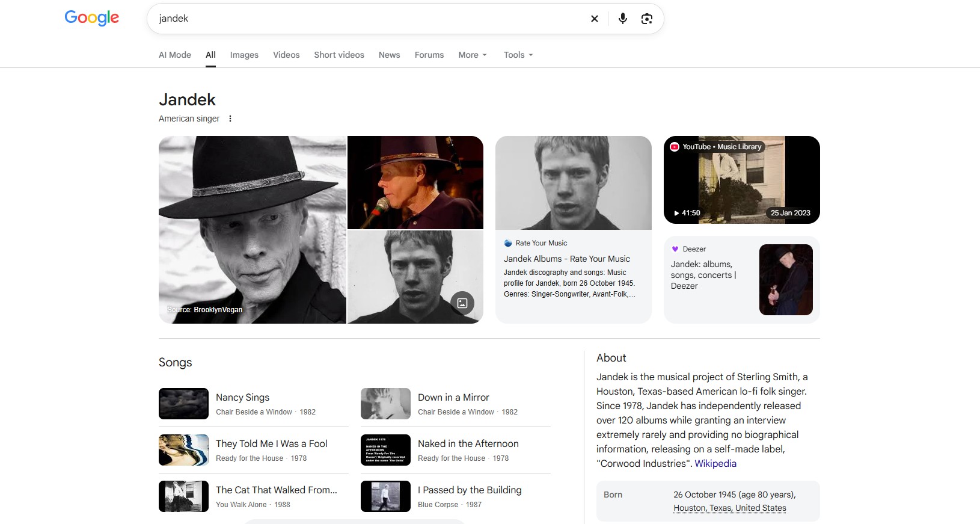
Task: Click the I Passed by the Building thumbnail
Action: [385, 496]
